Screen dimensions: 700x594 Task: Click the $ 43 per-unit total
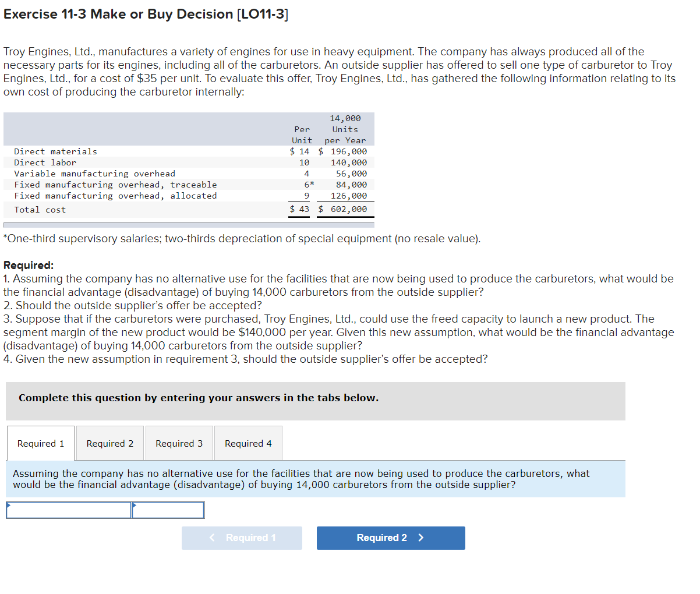coord(299,209)
